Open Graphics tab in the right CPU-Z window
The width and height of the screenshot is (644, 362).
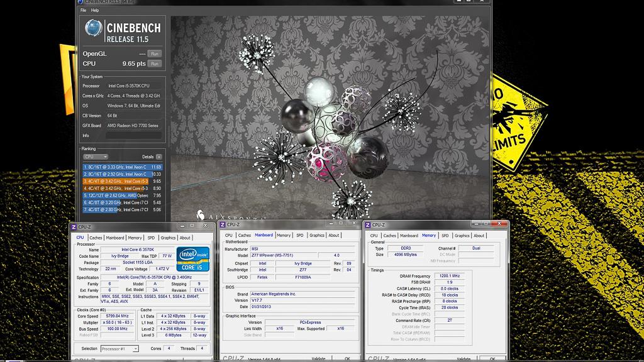(x=462, y=236)
